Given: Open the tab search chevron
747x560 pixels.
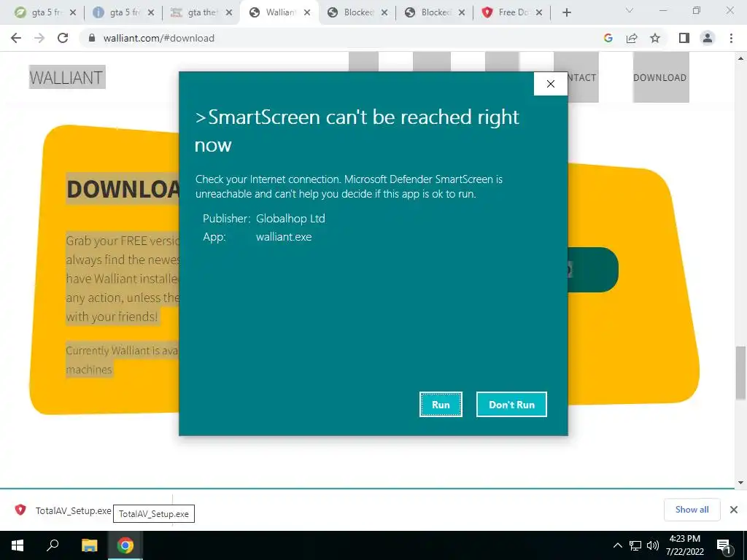Looking at the screenshot, I should [x=630, y=10].
